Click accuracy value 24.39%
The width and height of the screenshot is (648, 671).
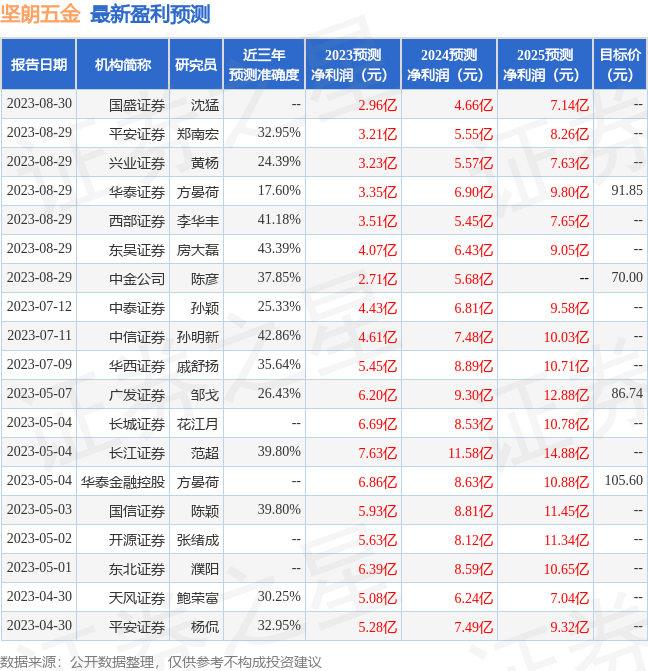[x=279, y=161]
